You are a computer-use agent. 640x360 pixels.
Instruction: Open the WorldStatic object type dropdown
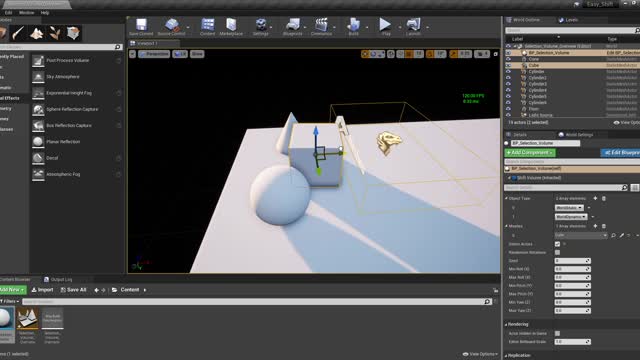click(x=569, y=208)
